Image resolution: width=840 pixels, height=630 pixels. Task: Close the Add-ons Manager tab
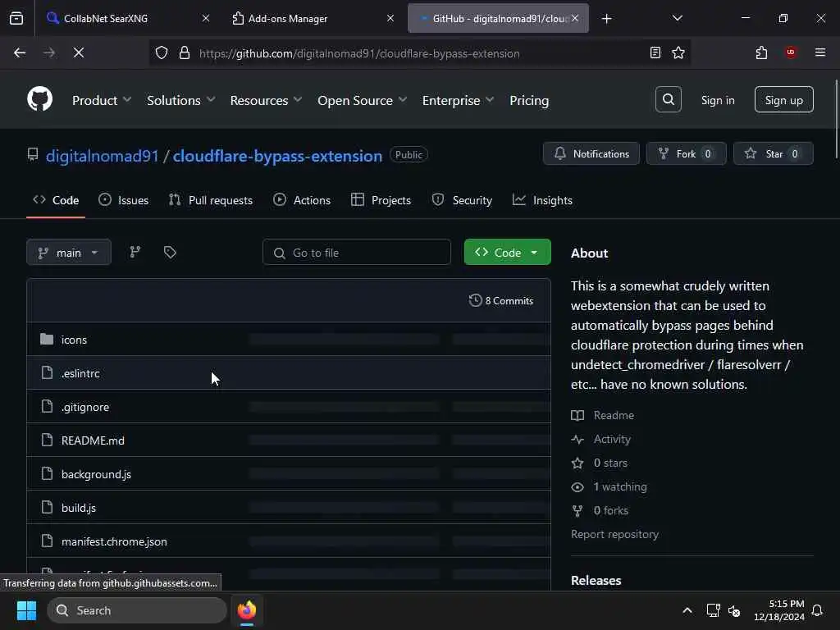(x=390, y=18)
